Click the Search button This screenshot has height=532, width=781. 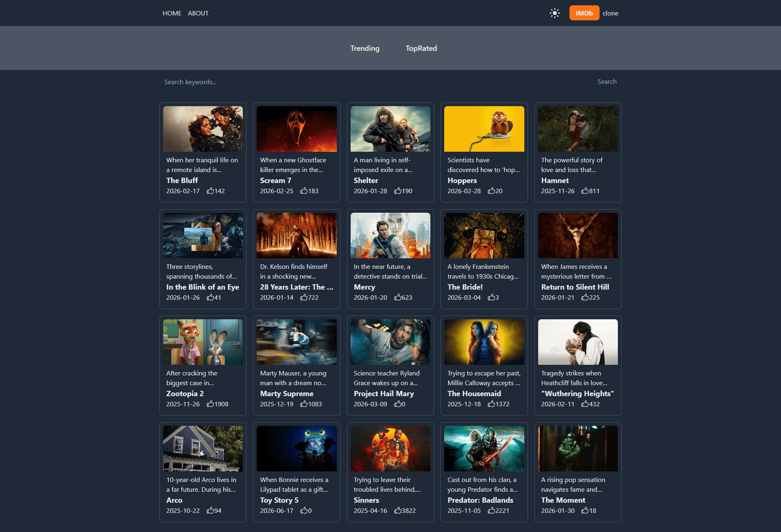[x=606, y=81]
